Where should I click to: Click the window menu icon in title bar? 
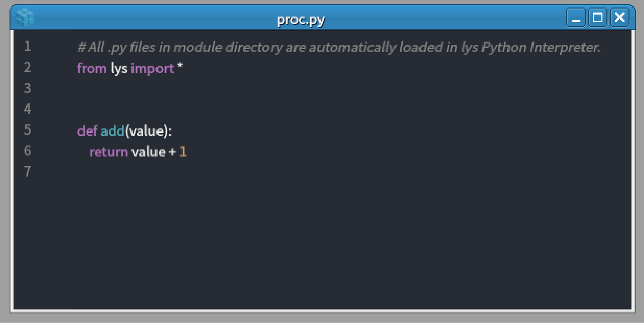(x=24, y=18)
